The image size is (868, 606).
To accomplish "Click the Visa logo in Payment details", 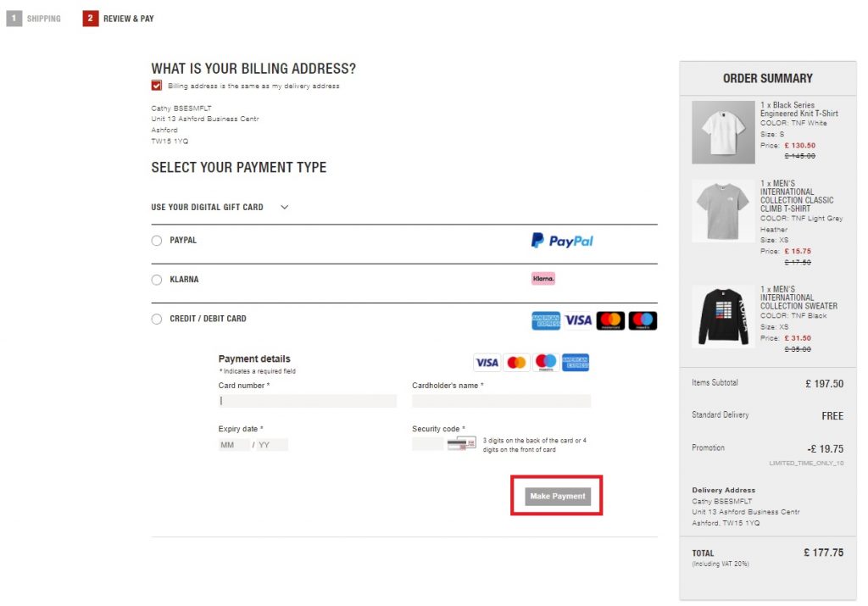I will (487, 363).
